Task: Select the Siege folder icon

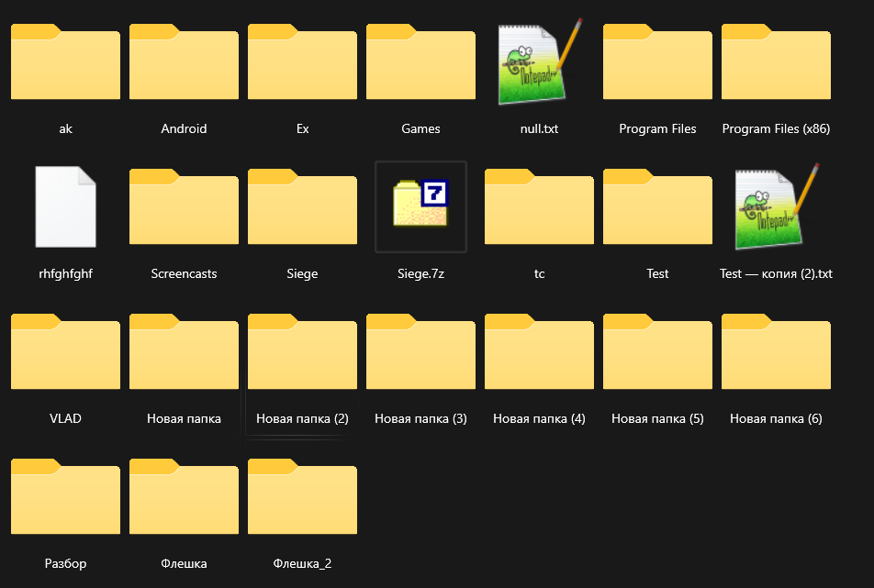Action: tap(302, 206)
